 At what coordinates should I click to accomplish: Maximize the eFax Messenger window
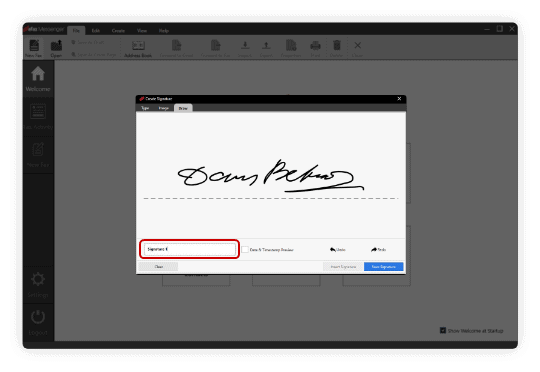[499, 29]
